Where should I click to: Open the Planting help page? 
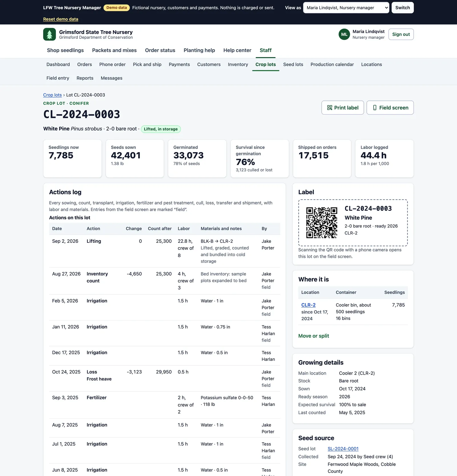coord(199,50)
